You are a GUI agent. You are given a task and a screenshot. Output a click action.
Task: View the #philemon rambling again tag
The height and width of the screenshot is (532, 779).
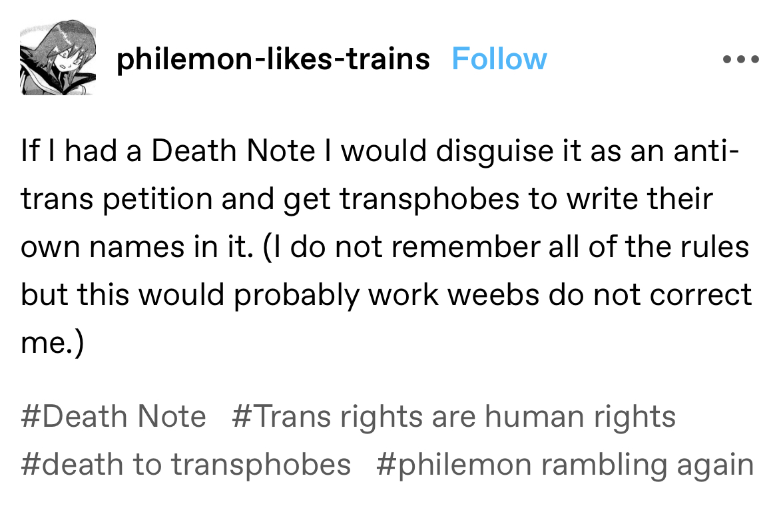coord(565,464)
